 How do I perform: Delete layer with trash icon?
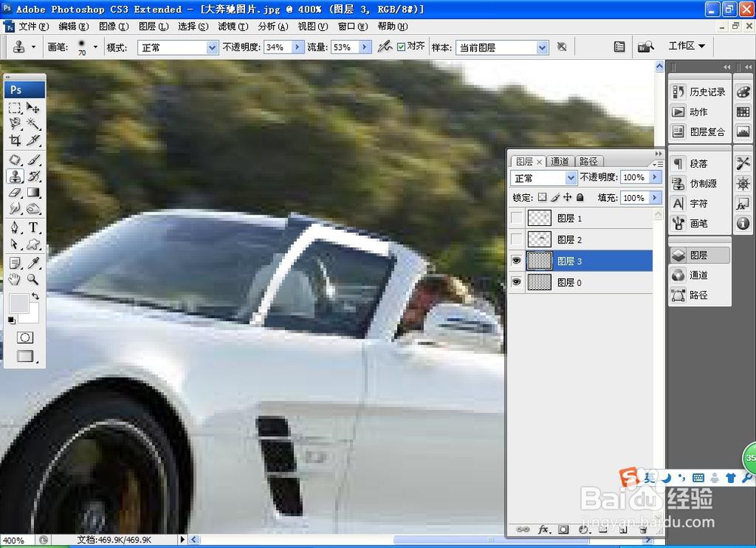click(x=642, y=529)
